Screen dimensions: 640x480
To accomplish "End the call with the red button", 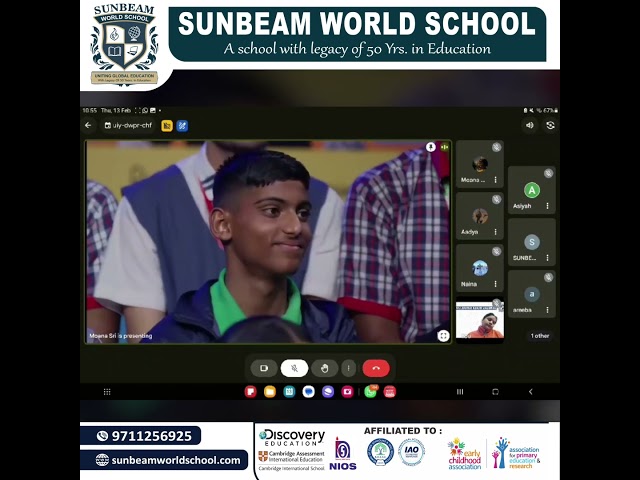I will tap(376, 368).
